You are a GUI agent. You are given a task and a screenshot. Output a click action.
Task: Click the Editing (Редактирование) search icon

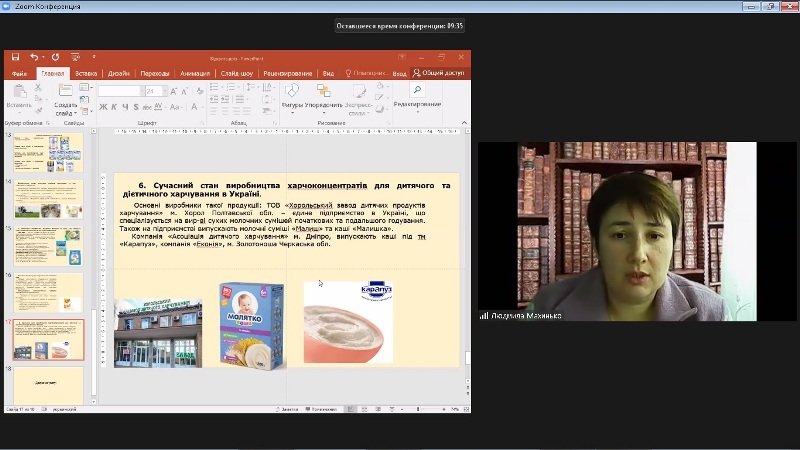tap(416, 91)
